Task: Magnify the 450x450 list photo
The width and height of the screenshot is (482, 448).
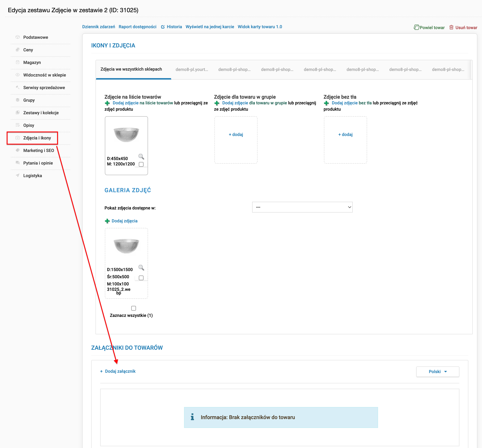Action: 141,156
